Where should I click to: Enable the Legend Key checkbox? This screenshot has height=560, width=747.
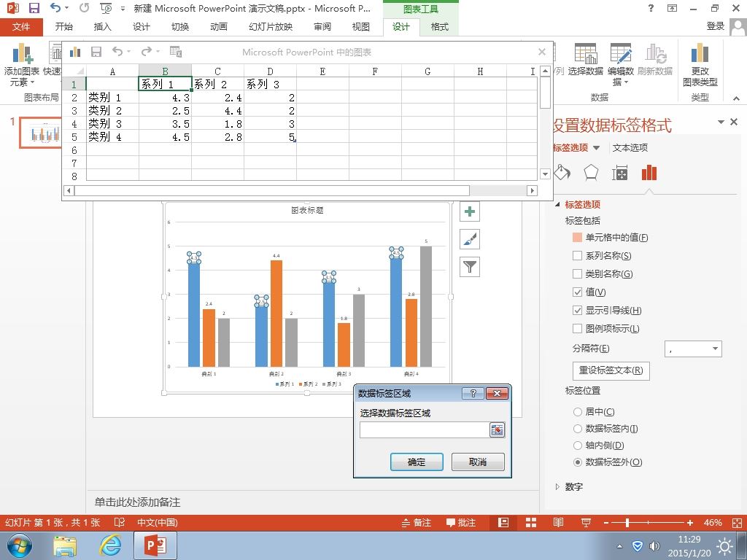[578, 329]
